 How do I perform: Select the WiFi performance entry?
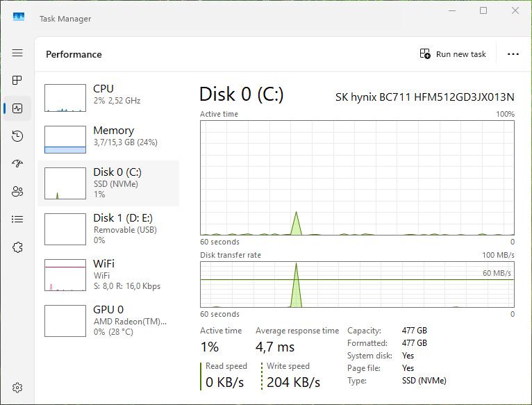(108, 274)
